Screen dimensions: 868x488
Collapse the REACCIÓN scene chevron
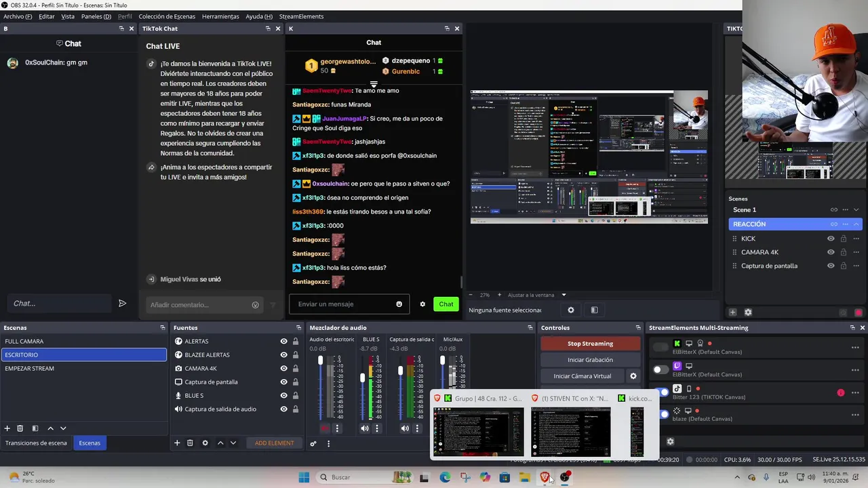(856, 224)
